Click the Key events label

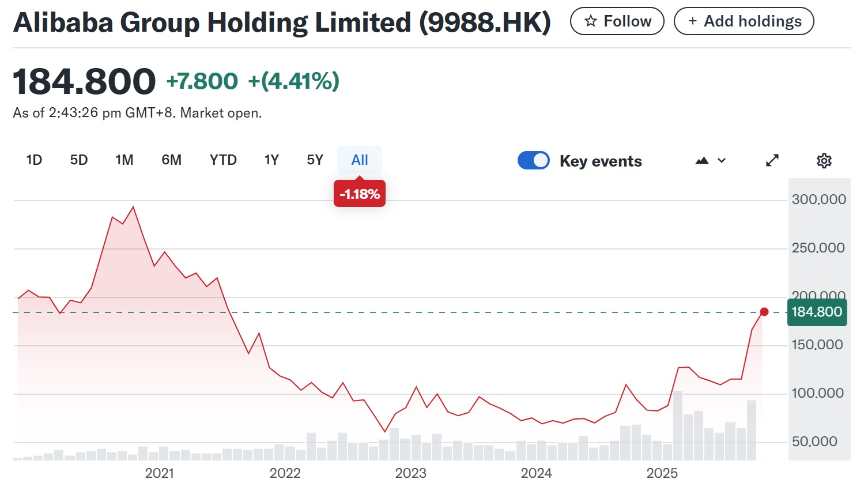(x=601, y=161)
